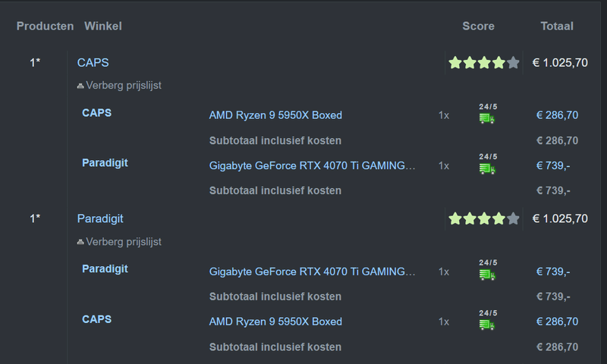Open AMD Ryzen 9 5950X Boxed in CAPS combination
607x364 pixels.
tap(275, 115)
